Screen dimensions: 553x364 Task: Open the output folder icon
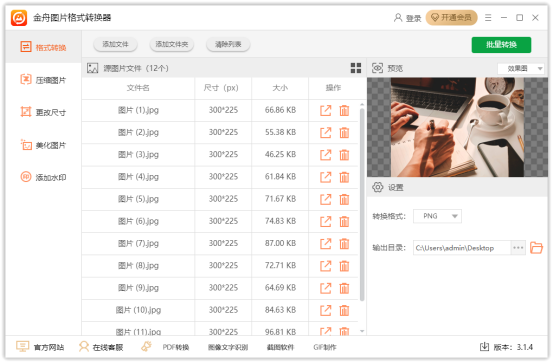coord(536,248)
